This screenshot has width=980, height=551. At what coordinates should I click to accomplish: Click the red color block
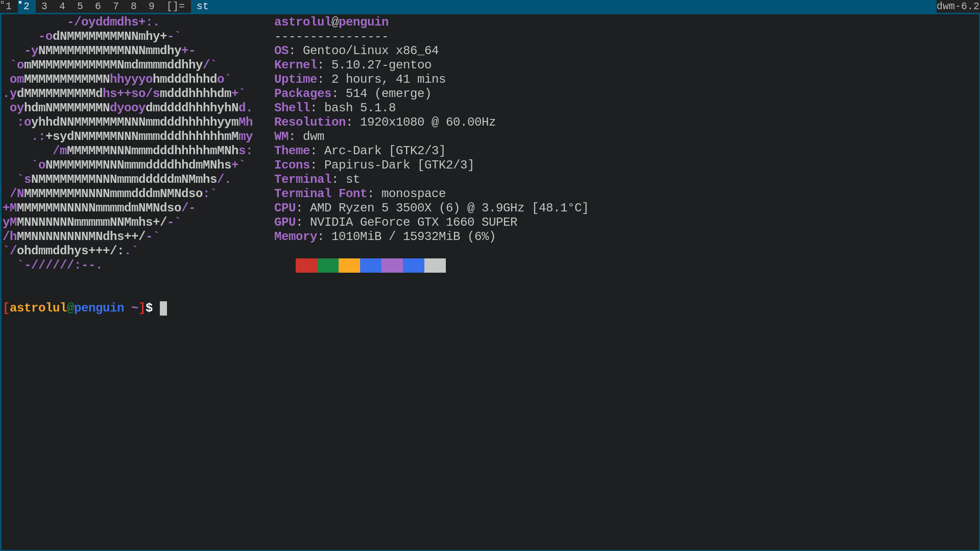click(306, 266)
